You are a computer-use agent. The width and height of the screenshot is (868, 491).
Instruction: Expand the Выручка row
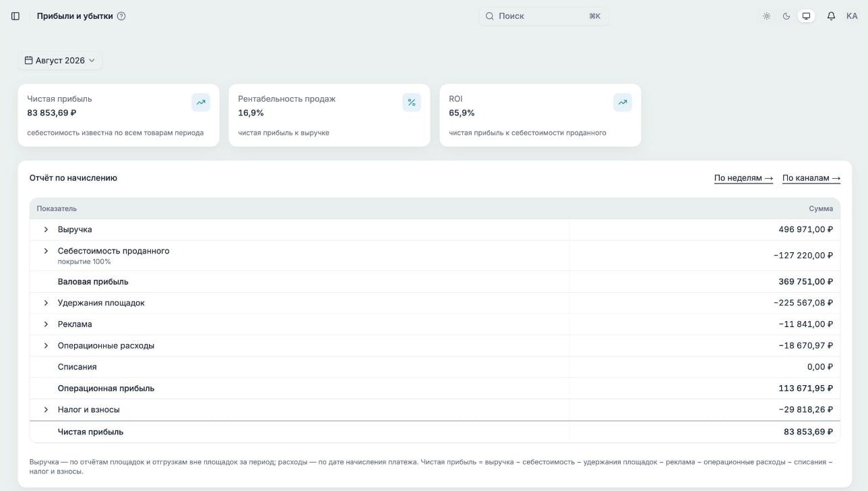coord(46,230)
